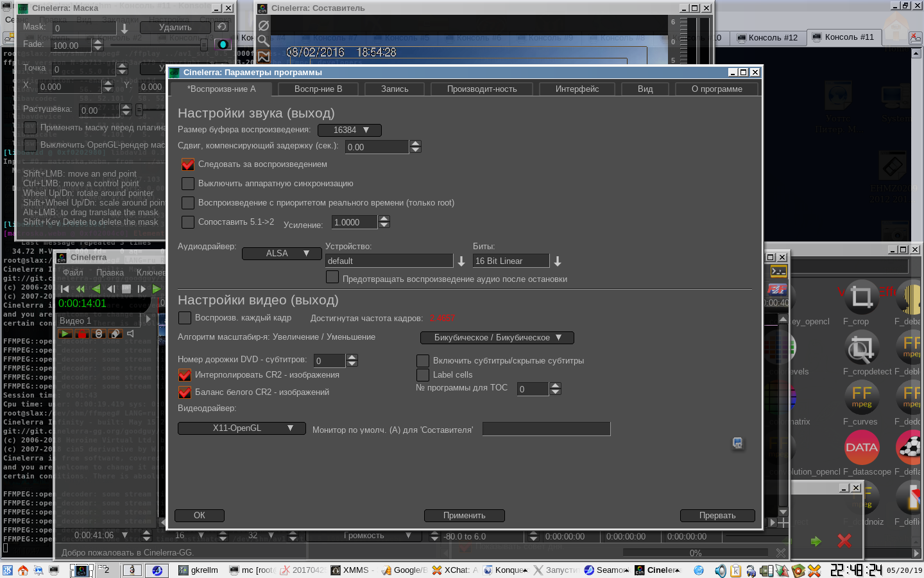Viewport: 924px width, 578px height.
Task: Open the Бикубическое scaling algorithm dropdown
Action: point(497,337)
